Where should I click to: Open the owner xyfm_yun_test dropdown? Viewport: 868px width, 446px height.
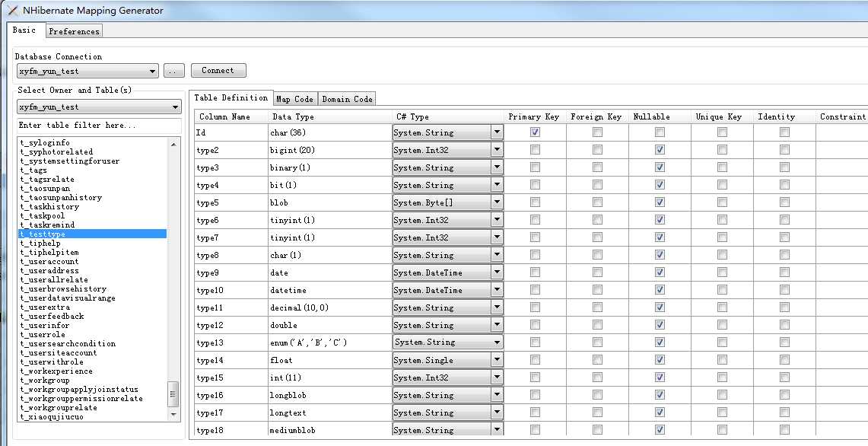pos(99,107)
